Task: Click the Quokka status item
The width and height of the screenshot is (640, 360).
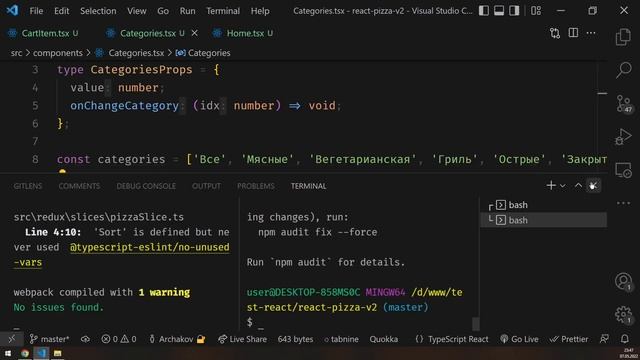Action: [384, 339]
